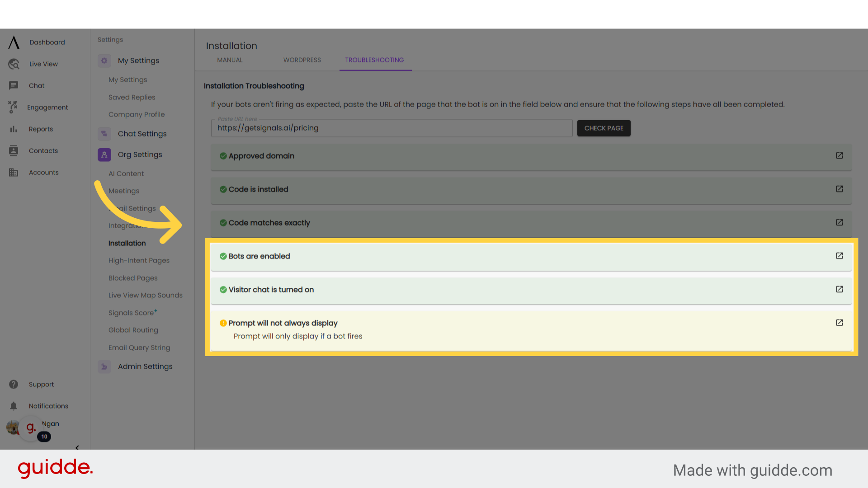Open Blocked Pages settings
The width and height of the screenshot is (868, 488).
coord(133,278)
